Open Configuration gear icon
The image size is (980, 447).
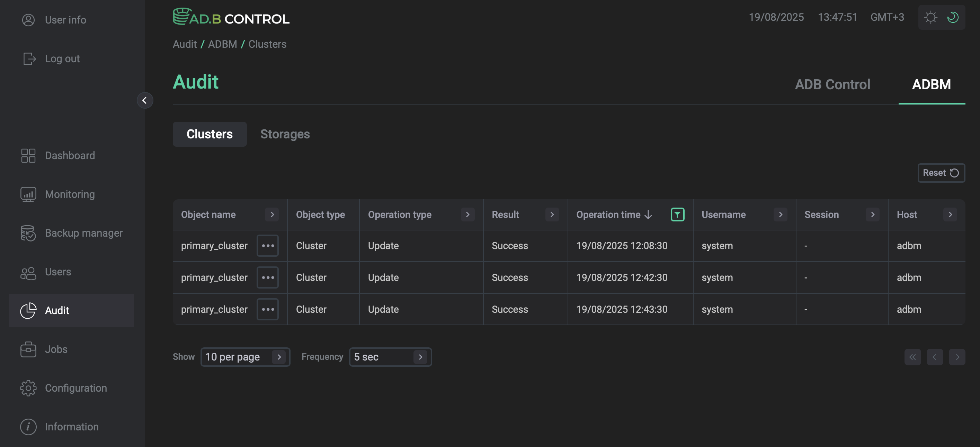click(28, 388)
